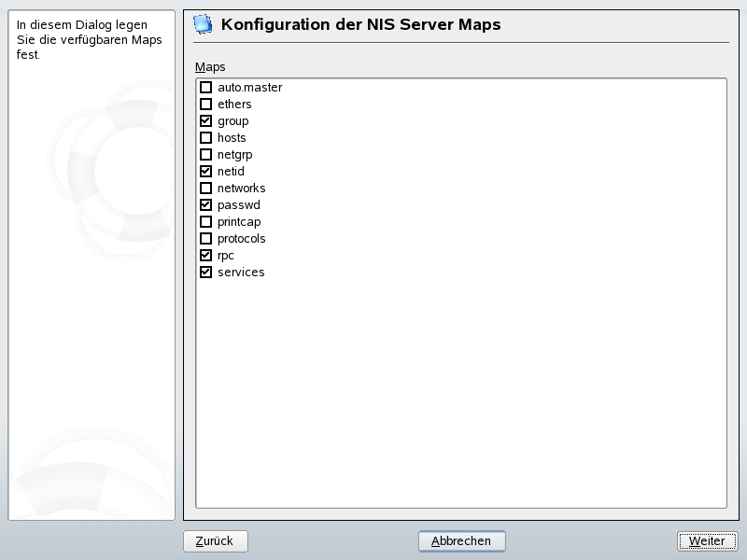Select the services entry in the list

point(240,272)
